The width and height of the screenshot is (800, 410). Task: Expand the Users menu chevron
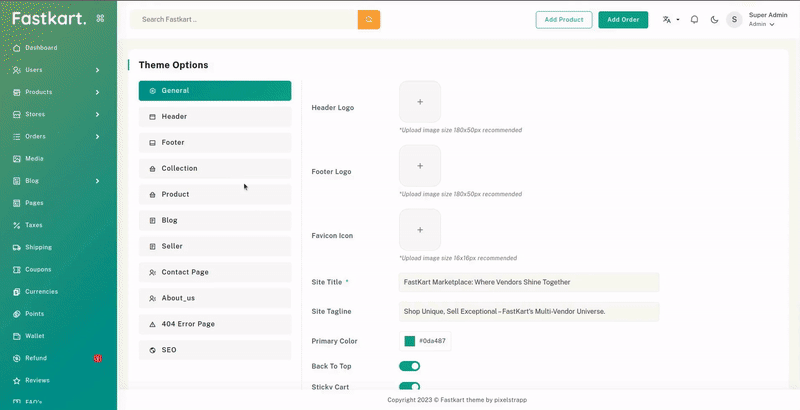click(97, 70)
